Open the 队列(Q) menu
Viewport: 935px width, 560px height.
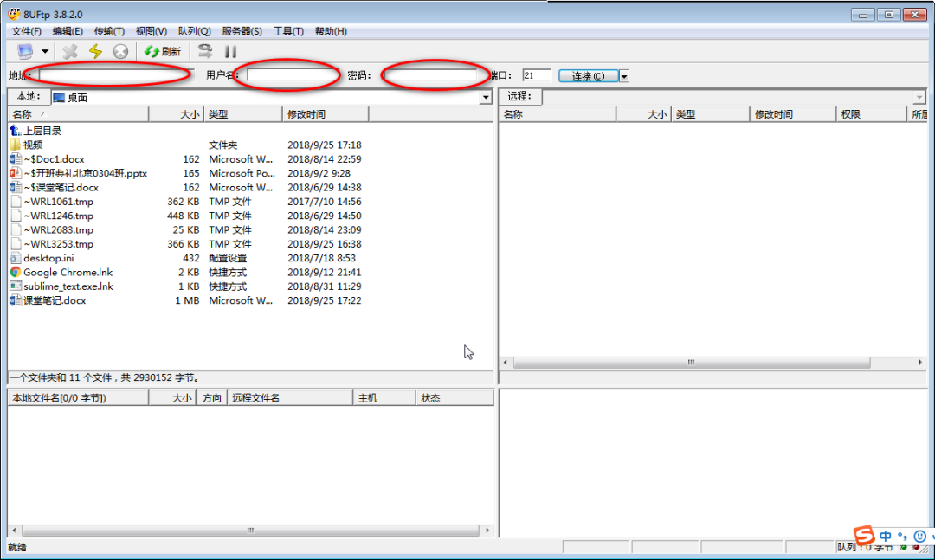pos(195,30)
